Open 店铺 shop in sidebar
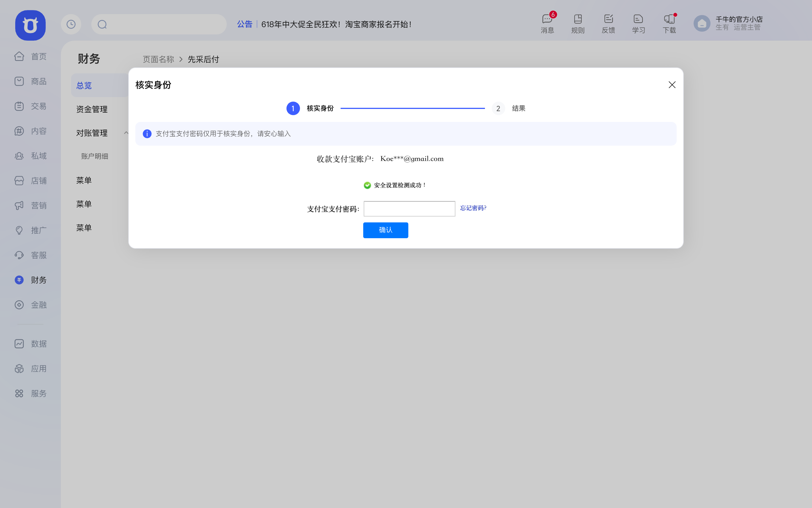 (30, 181)
